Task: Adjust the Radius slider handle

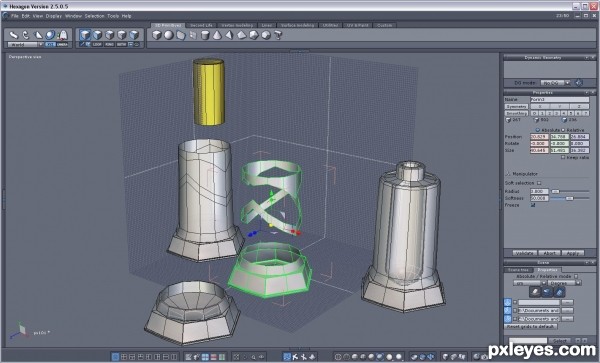Action: point(555,191)
